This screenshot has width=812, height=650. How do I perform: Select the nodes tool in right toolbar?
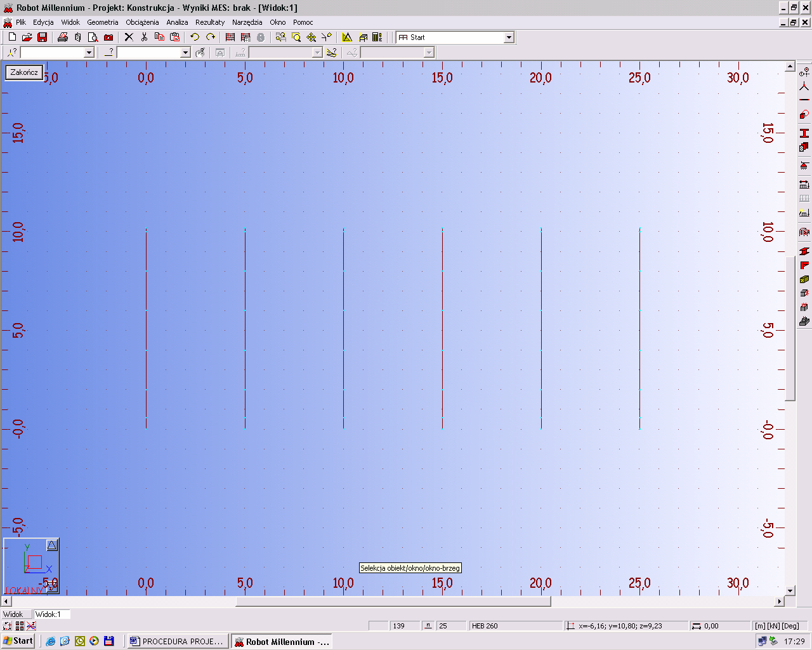pyautogui.click(x=804, y=86)
